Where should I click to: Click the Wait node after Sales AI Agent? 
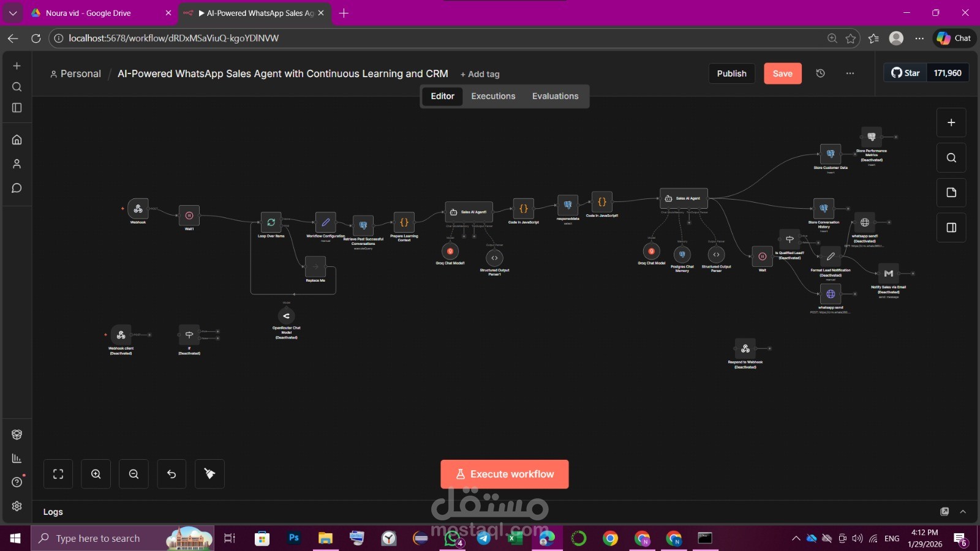pos(762,257)
